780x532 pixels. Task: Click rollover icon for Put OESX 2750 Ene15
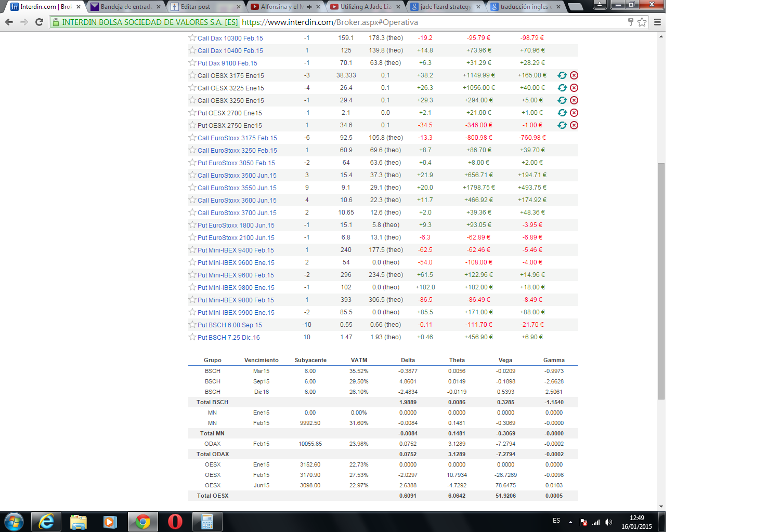tap(562, 125)
